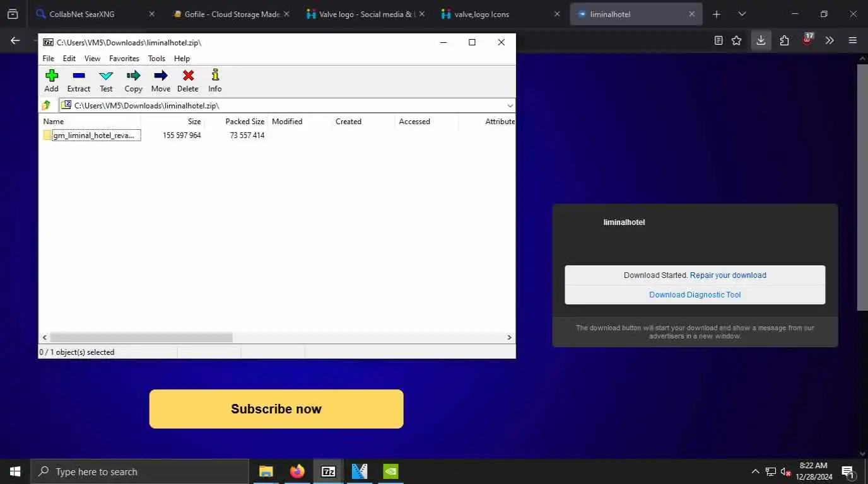The image size is (868, 484).
Task: Switch to the CollabNet SearXNG tab
Action: click(95, 14)
